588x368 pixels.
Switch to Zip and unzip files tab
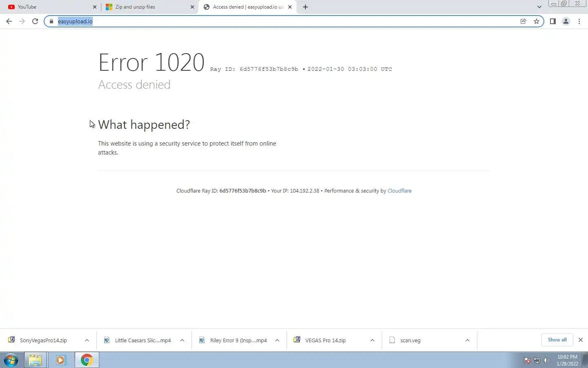[149, 7]
